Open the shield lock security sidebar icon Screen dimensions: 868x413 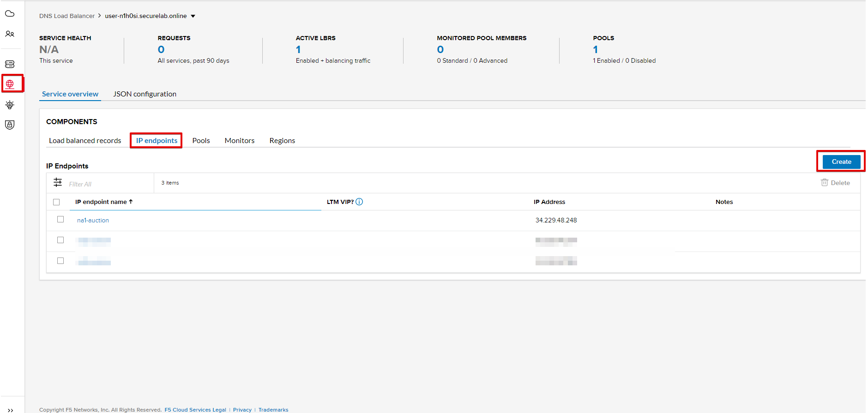[10, 125]
